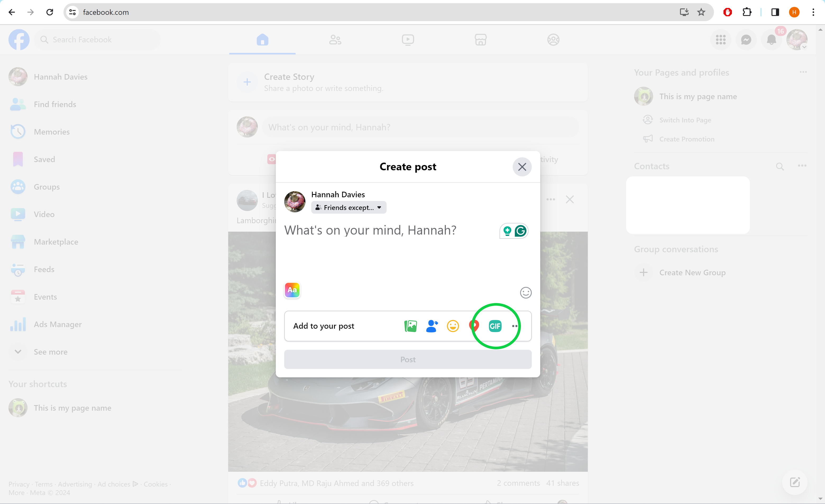Click Create Promotion
Image resolution: width=825 pixels, height=504 pixels.
pyautogui.click(x=678, y=139)
